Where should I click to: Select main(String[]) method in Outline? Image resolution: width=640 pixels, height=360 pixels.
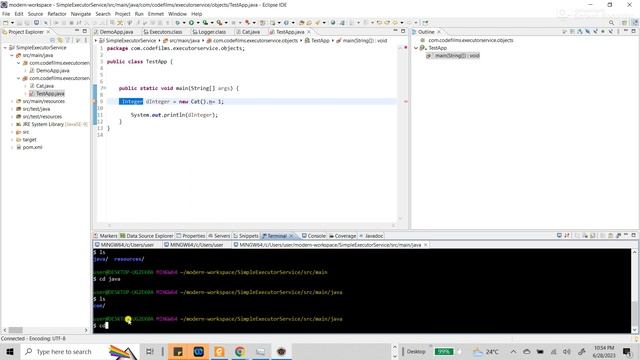457,56
